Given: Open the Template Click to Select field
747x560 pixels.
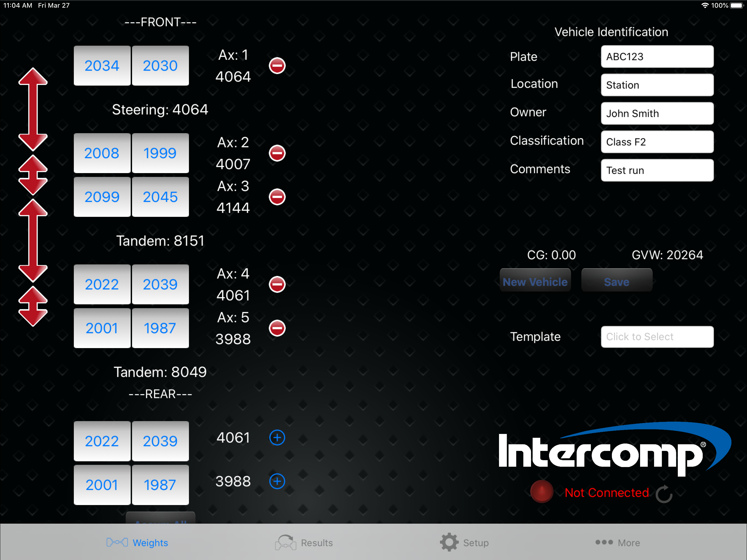Looking at the screenshot, I should 657,337.
